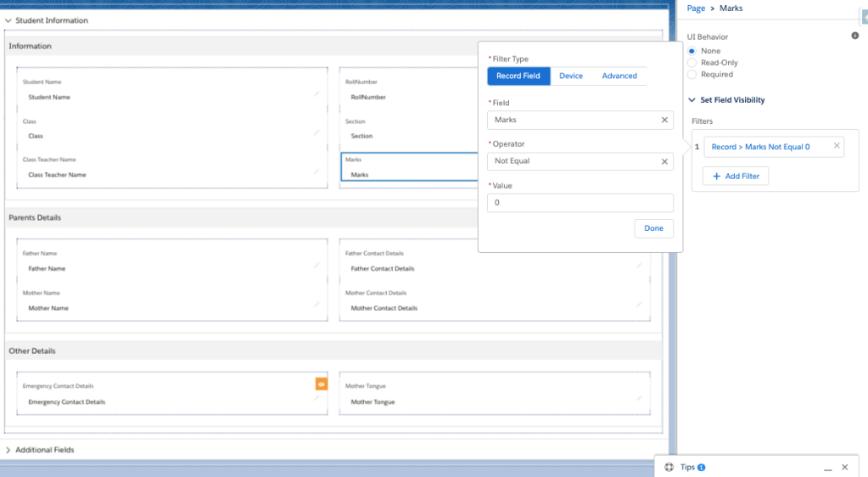Minimize the Tips panel

pos(827,468)
